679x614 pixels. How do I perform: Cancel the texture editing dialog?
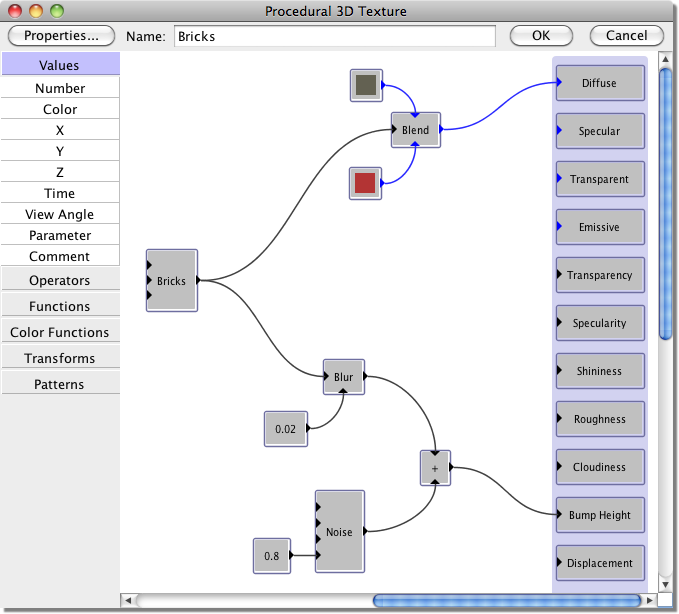click(x=626, y=36)
